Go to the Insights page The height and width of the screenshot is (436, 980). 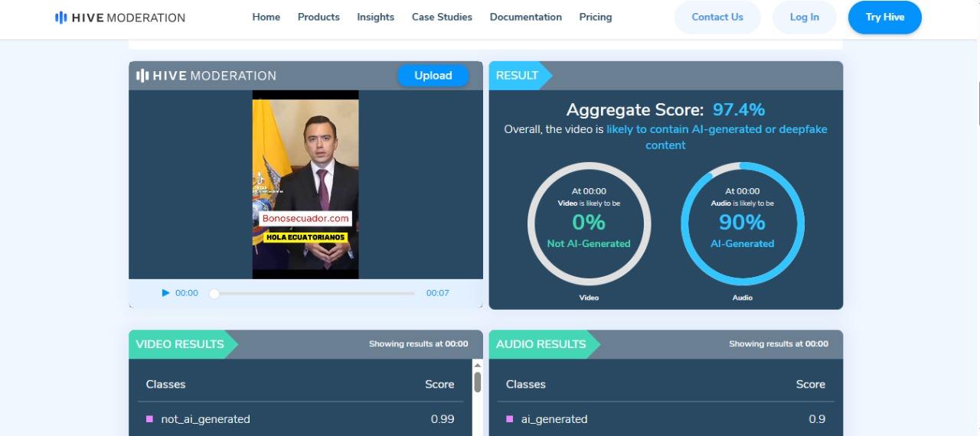(x=375, y=17)
